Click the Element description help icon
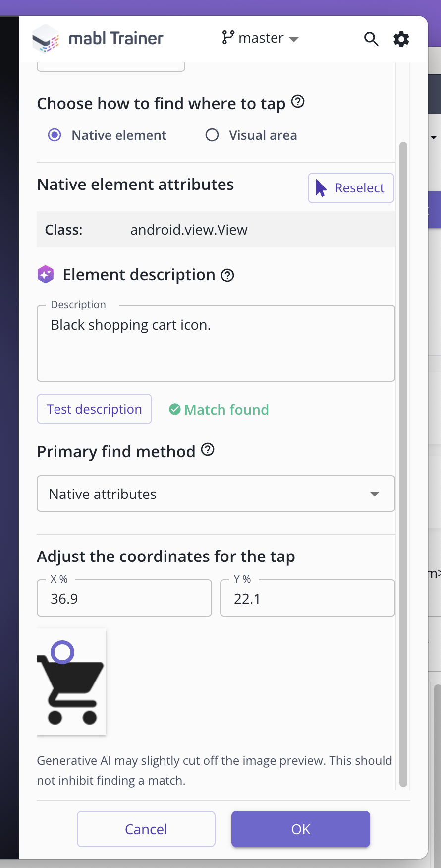Image resolution: width=441 pixels, height=868 pixels. click(x=227, y=275)
